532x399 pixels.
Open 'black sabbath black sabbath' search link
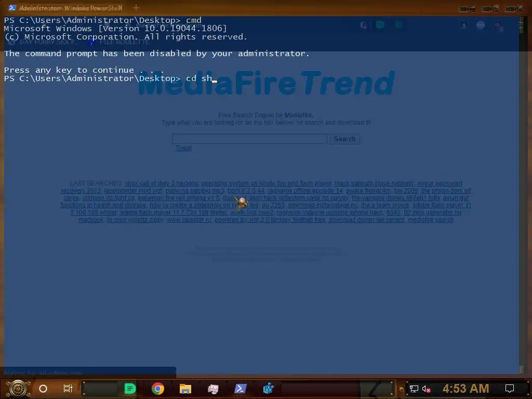[x=374, y=183]
